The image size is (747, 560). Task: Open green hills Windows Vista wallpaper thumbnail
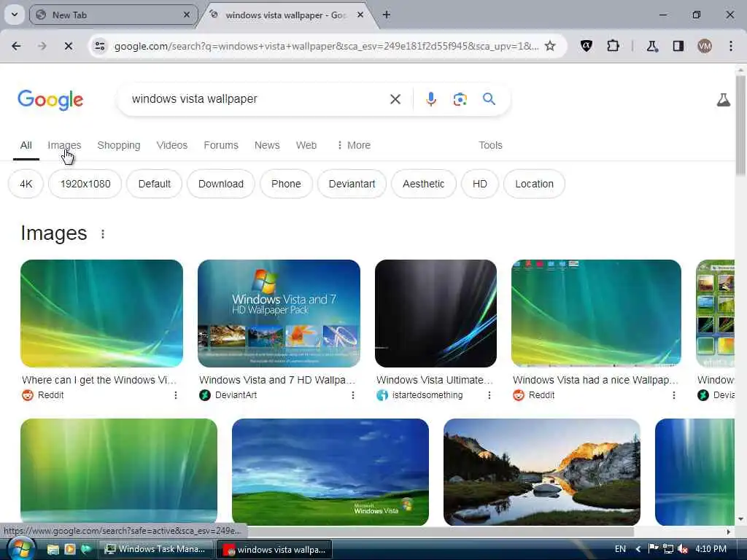click(x=330, y=472)
